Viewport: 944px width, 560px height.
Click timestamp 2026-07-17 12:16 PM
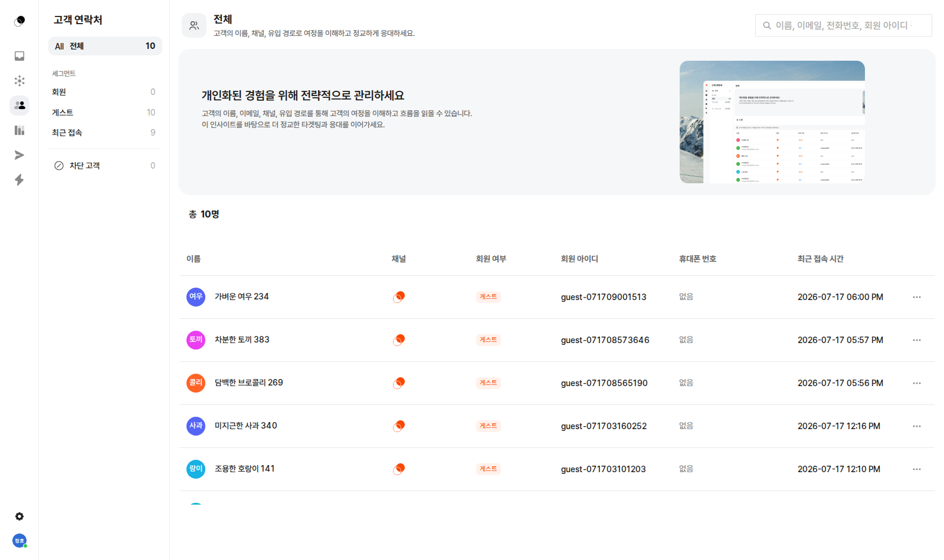click(x=839, y=426)
